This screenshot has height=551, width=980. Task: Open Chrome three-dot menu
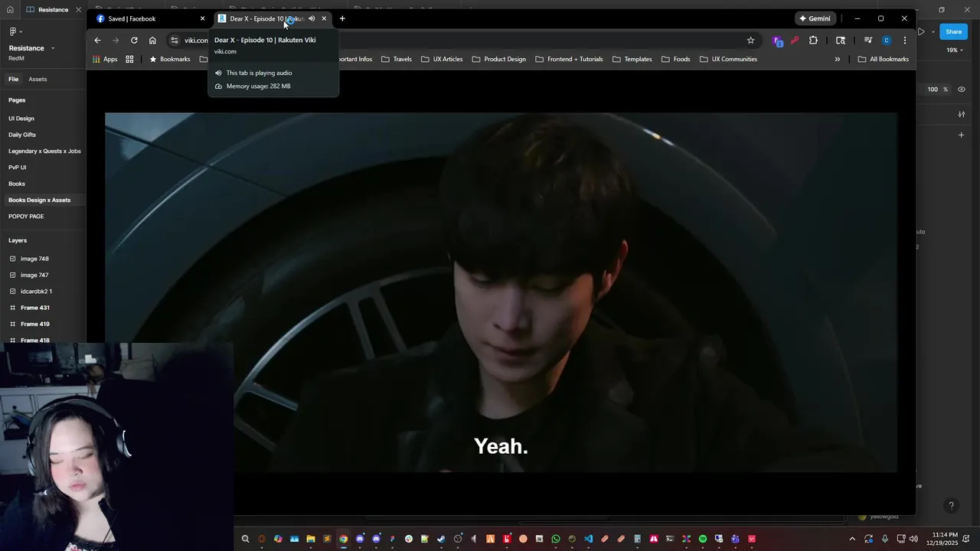pos(905,41)
